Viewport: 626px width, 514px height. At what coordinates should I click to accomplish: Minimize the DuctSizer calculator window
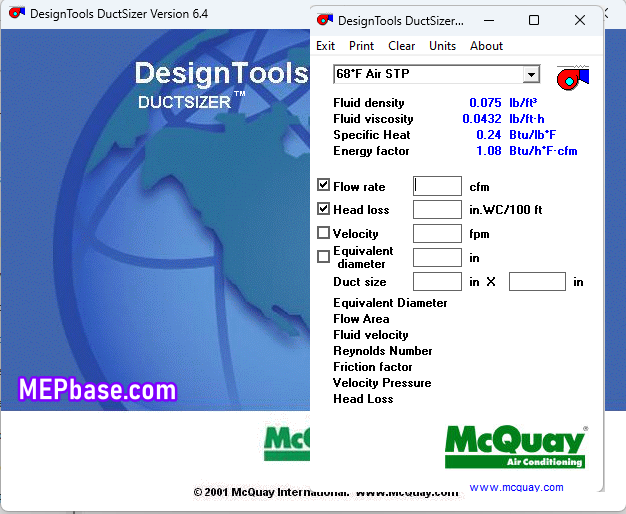click(489, 20)
